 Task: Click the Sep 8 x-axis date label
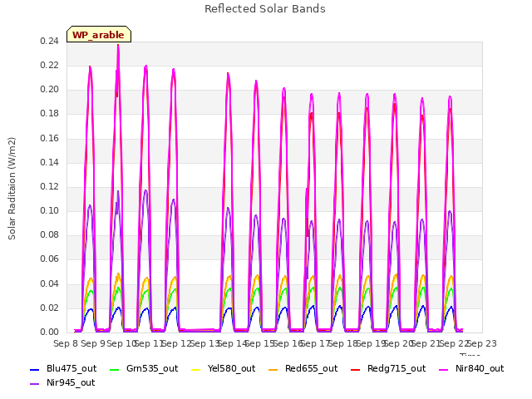(x=66, y=343)
